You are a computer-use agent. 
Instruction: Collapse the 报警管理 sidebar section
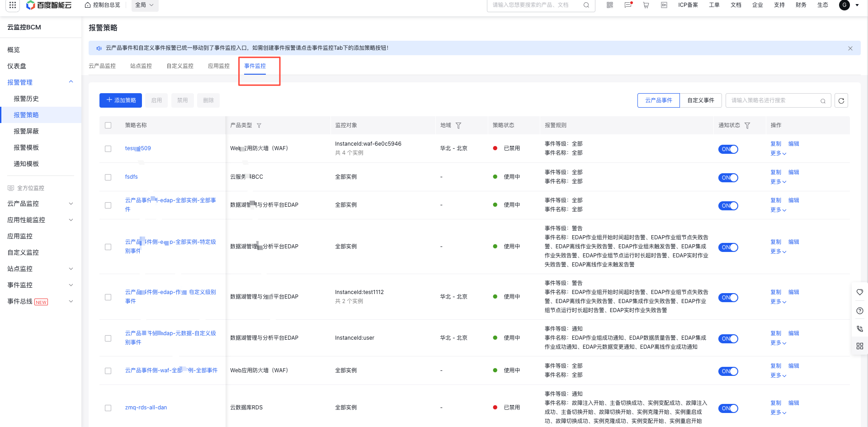click(71, 82)
